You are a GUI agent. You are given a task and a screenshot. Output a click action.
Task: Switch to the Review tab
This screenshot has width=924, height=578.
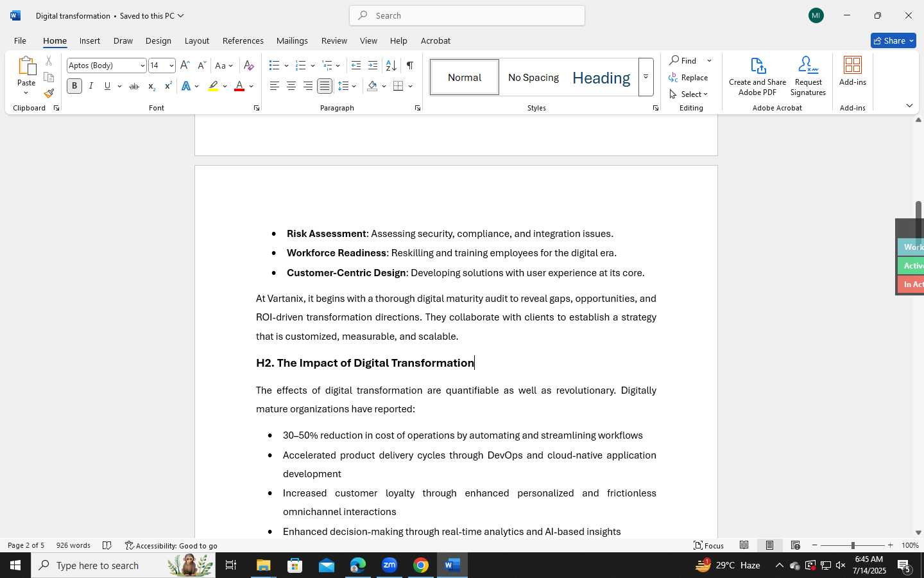pos(334,40)
